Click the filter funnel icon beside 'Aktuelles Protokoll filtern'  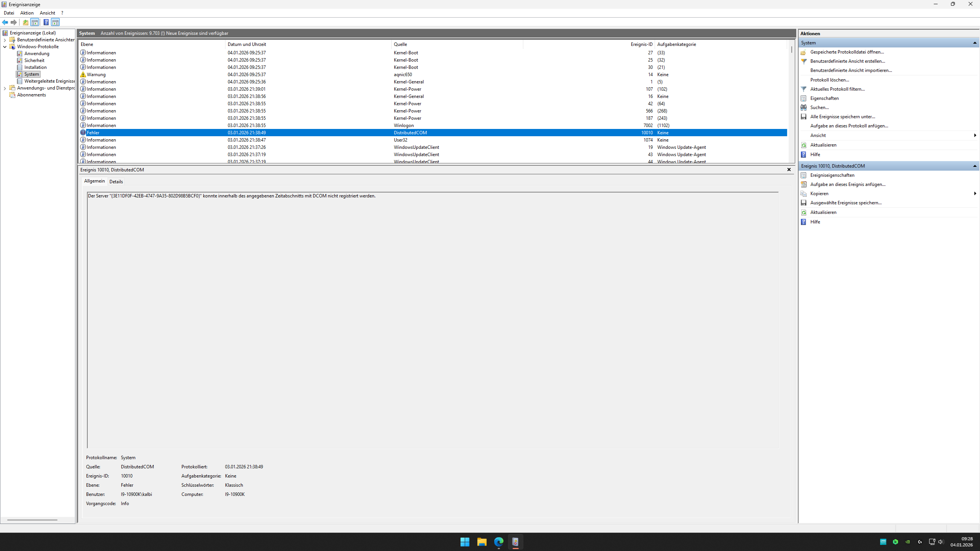(804, 89)
